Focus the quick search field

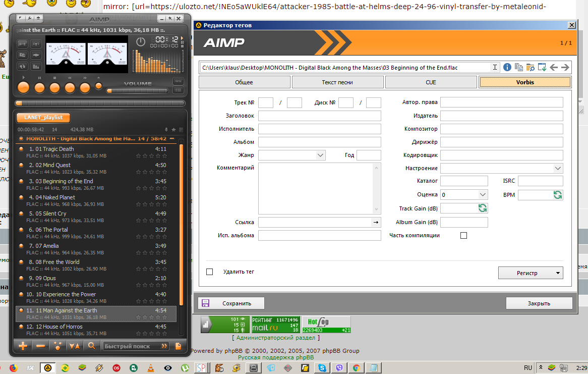131,346
